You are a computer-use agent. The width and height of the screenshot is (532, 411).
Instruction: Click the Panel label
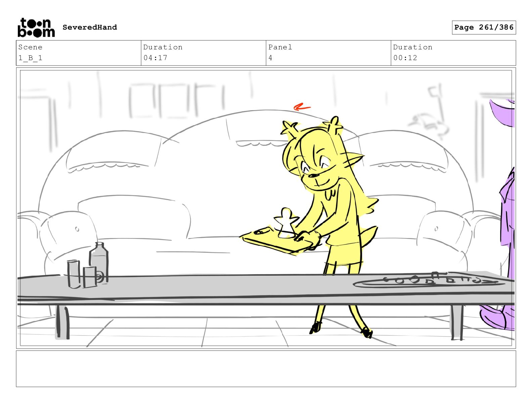coord(280,47)
